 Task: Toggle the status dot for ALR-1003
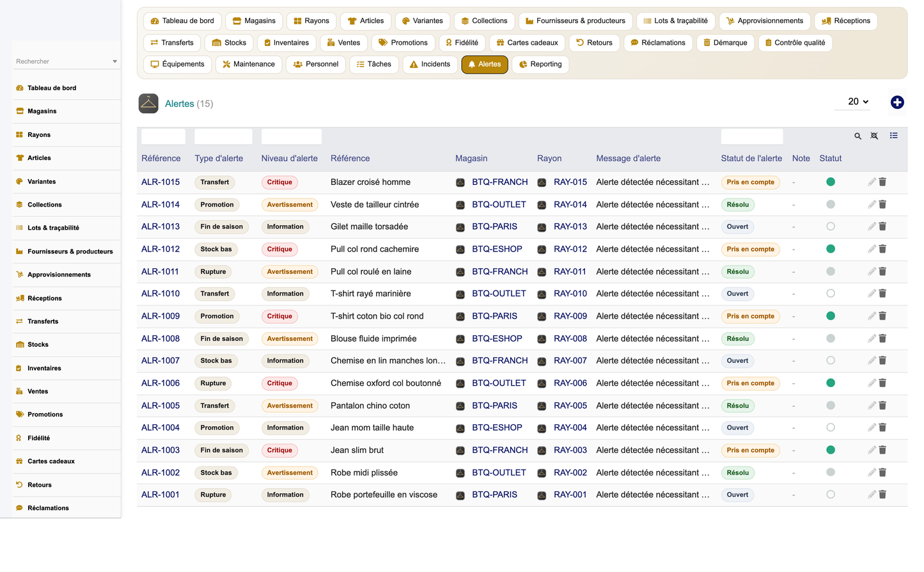[831, 450]
